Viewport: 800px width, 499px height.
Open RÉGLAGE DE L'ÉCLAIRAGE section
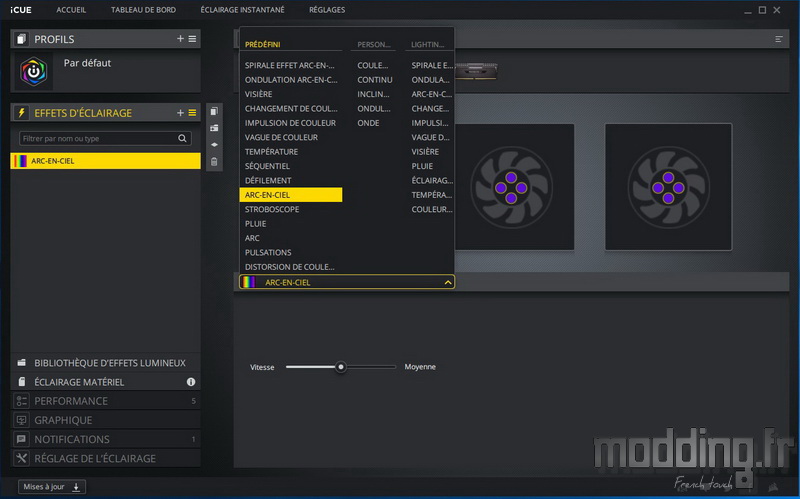(105, 458)
